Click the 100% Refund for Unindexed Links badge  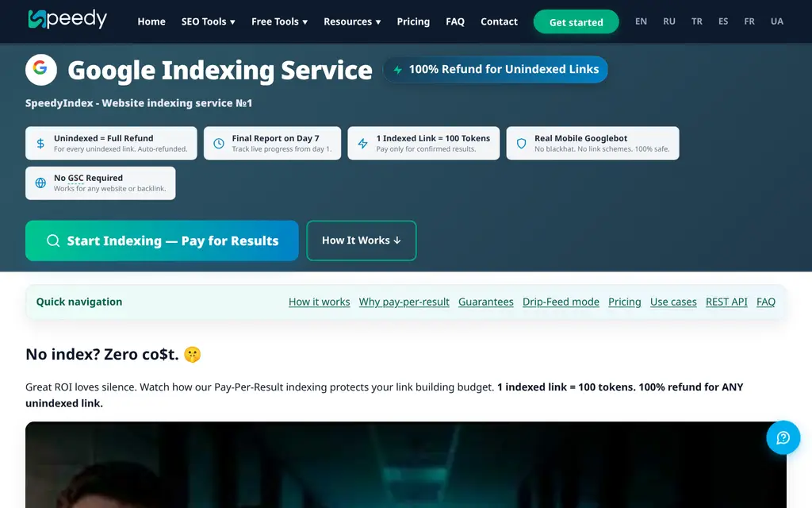[496, 70]
